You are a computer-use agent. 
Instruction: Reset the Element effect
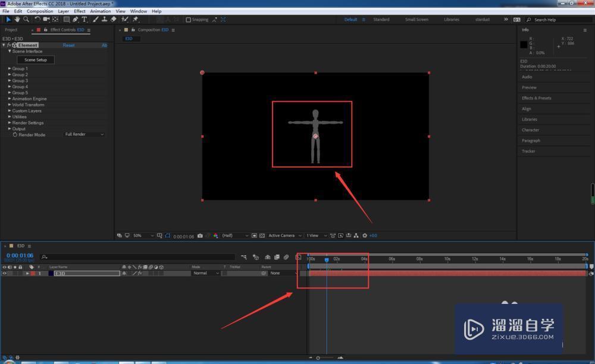click(69, 45)
